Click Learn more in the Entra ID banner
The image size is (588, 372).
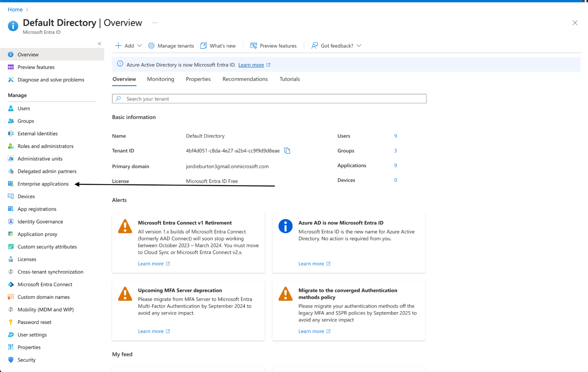click(x=251, y=65)
